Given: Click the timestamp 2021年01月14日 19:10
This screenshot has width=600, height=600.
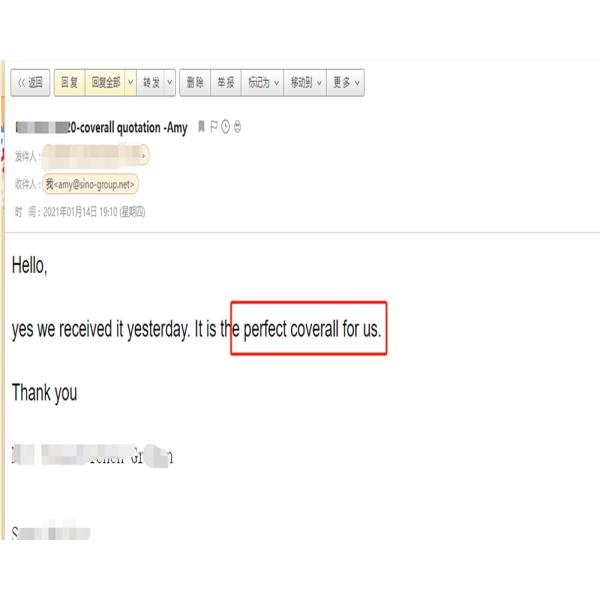Looking at the screenshot, I should (x=80, y=212).
